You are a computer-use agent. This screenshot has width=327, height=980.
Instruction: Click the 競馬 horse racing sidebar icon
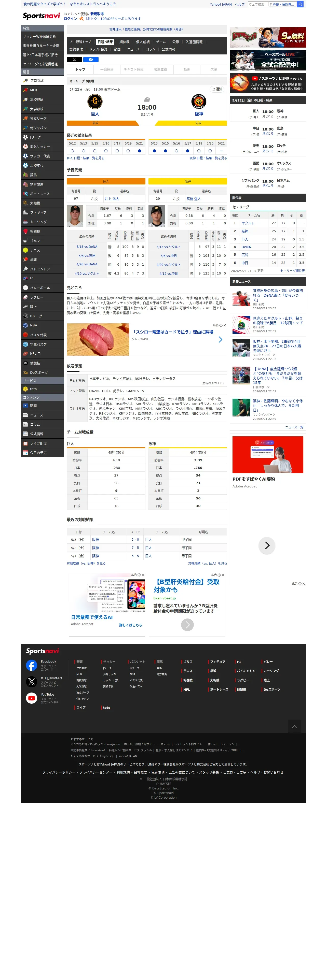[x=25, y=175]
